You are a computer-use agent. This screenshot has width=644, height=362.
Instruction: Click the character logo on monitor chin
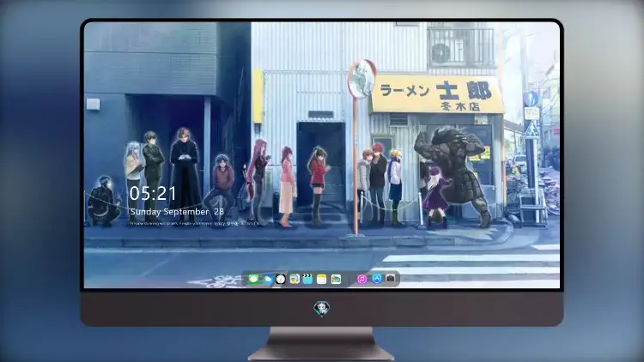pyautogui.click(x=322, y=308)
